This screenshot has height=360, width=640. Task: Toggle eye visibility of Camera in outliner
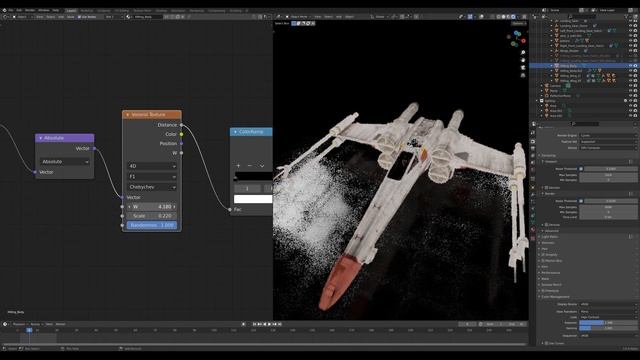630,86
